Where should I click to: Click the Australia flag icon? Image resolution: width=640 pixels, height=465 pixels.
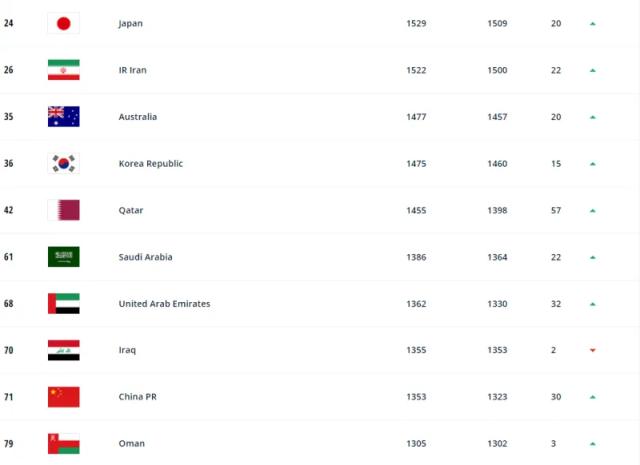(x=63, y=117)
